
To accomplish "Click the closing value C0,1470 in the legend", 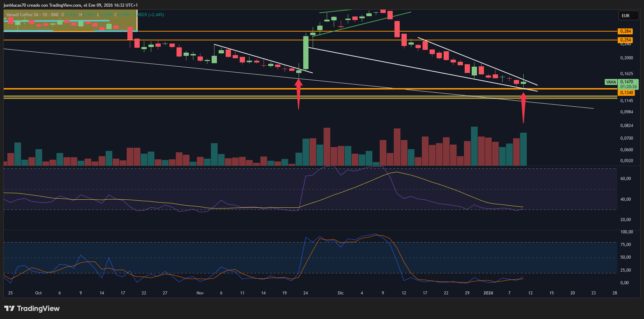I will [122, 15].
